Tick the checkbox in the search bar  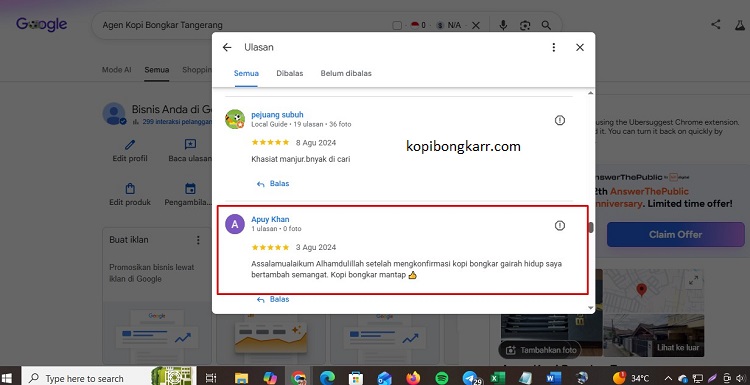pyautogui.click(x=397, y=25)
